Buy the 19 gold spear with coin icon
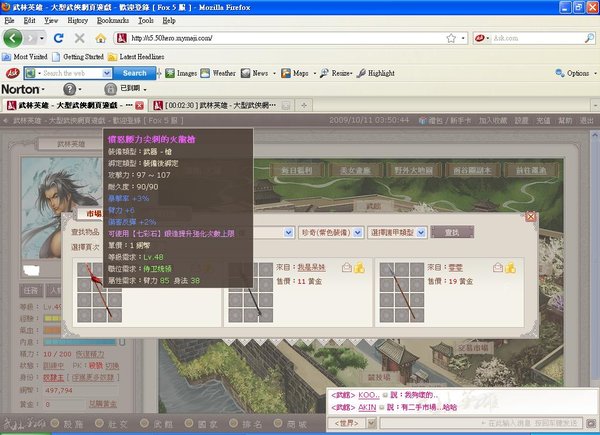Image resolution: width=600 pixels, height=435 pixels. (510, 268)
